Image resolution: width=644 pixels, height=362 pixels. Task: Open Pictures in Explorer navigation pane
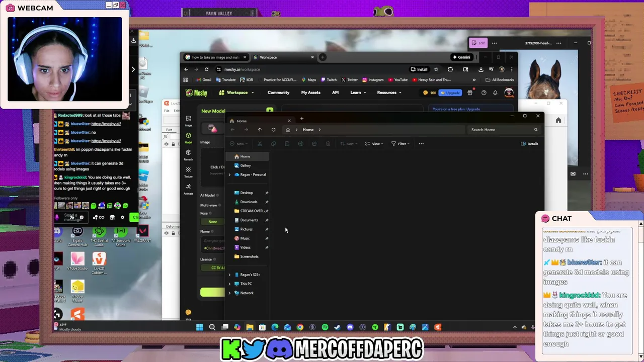click(x=246, y=229)
